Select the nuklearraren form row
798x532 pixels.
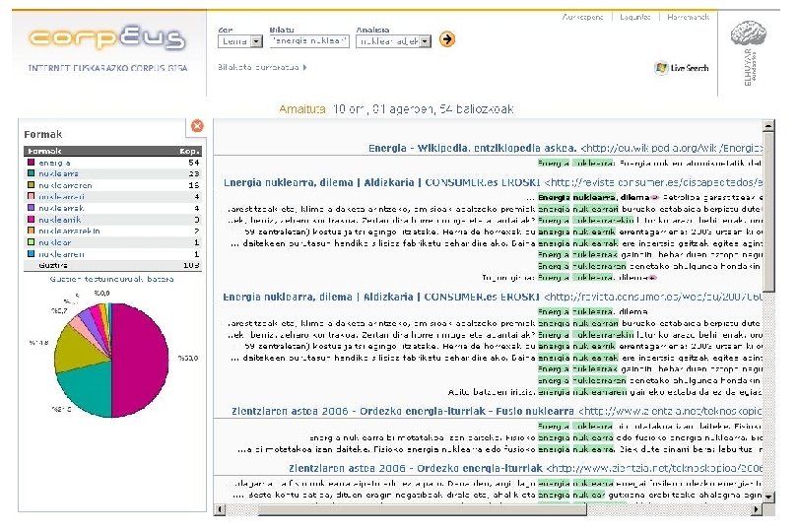[112, 185]
